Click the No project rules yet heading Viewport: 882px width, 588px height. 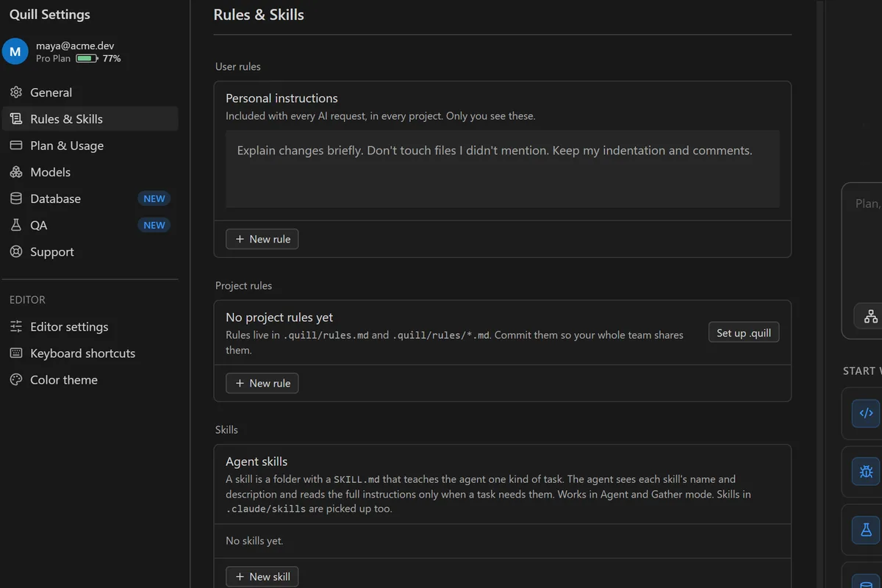pos(279,318)
